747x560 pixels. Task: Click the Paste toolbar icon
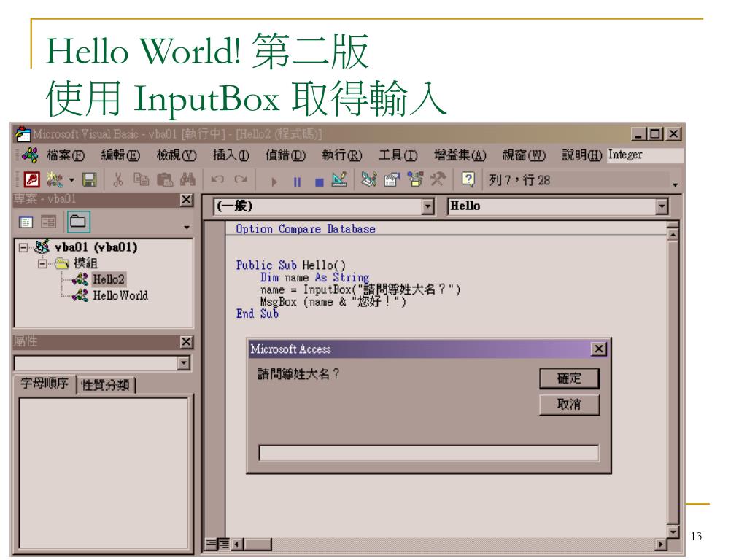coord(165,180)
